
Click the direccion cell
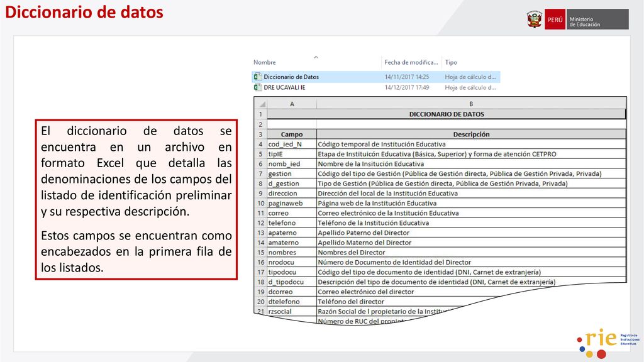point(292,194)
